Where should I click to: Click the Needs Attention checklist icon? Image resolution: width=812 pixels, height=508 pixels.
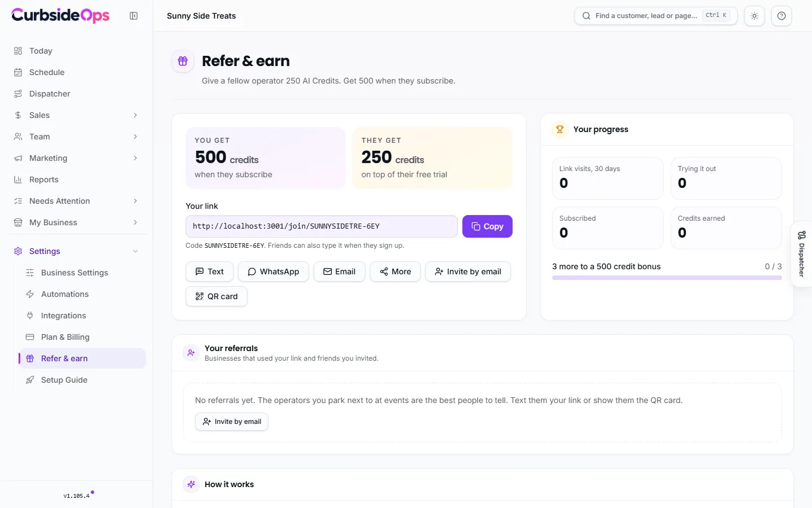point(18,201)
